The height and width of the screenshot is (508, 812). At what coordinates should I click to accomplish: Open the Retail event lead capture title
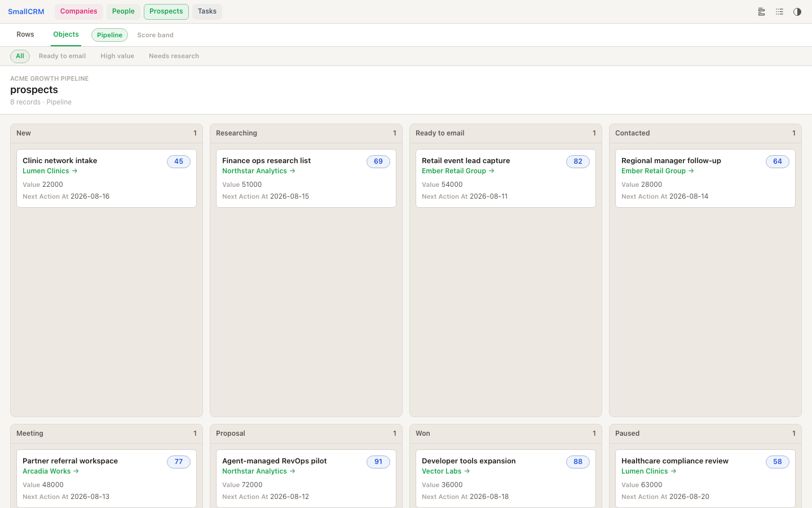[466, 161]
